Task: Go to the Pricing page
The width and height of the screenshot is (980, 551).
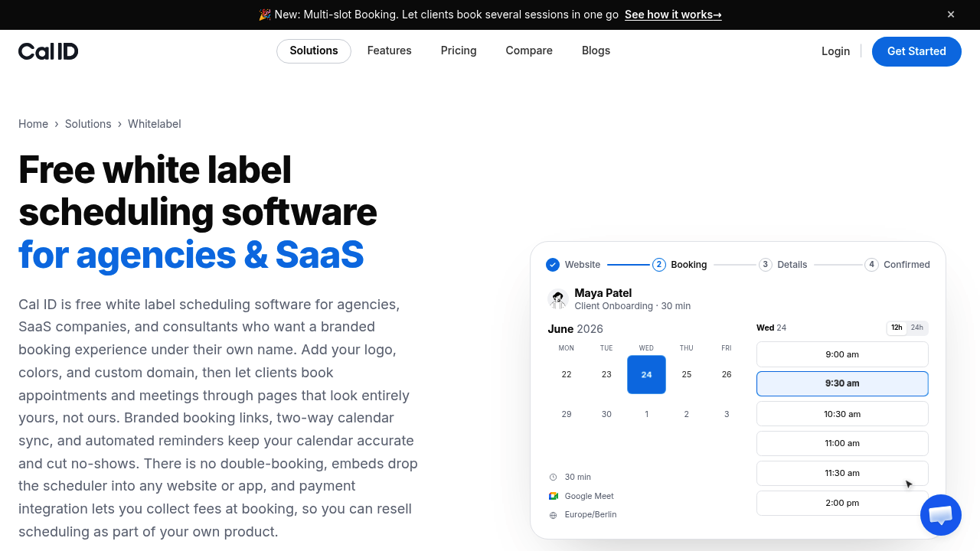Action: coord(459,51)
